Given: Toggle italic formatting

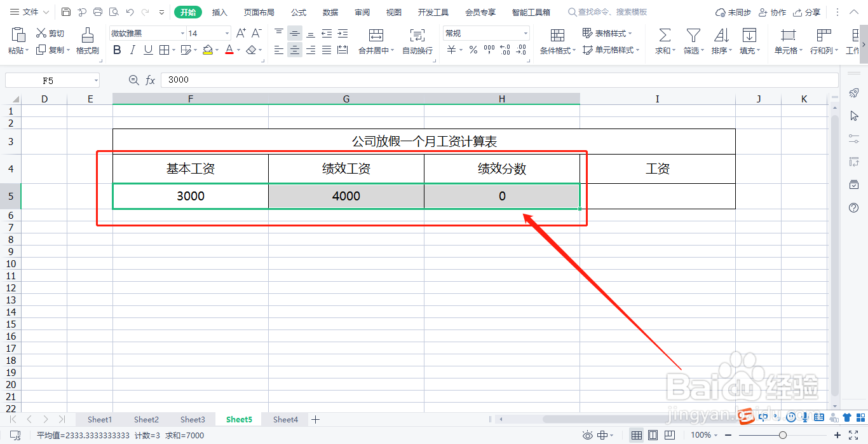Looking at the screenshot, I should [x=132, y=50].
